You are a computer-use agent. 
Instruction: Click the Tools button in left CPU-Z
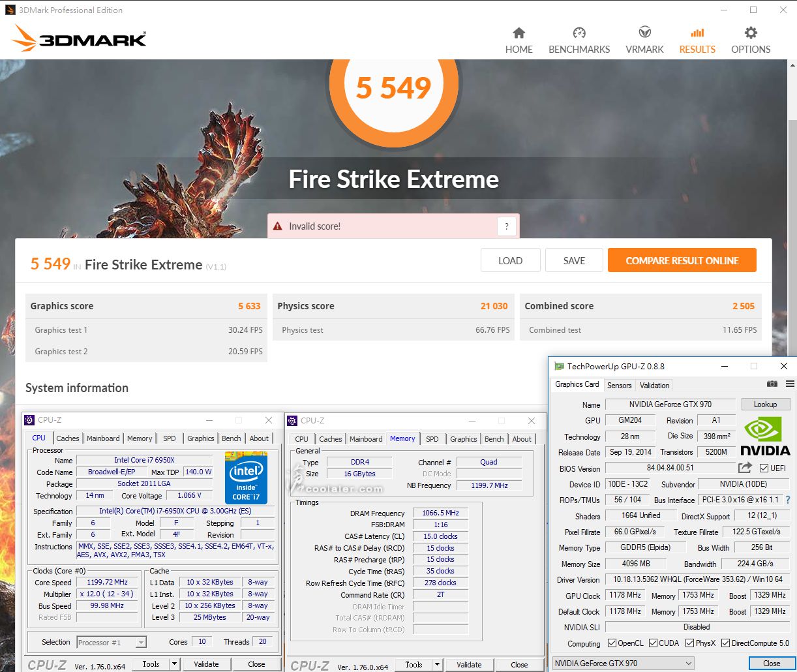[151, 664]
